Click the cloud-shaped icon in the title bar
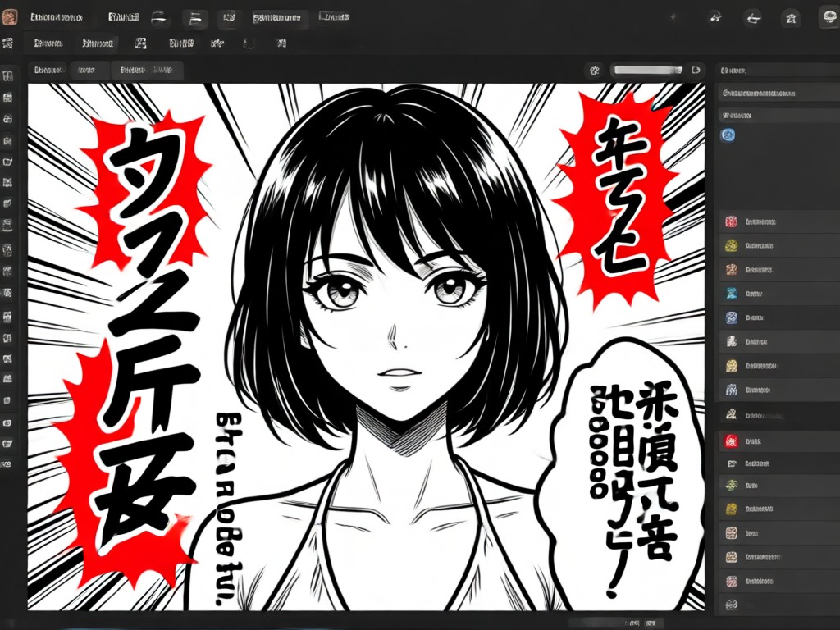840x630 pixels. tap(829, 18)
